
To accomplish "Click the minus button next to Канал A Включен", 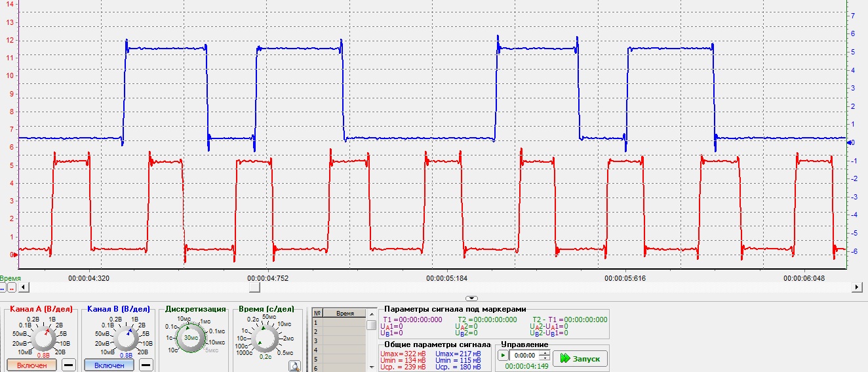I will (69, 365).
